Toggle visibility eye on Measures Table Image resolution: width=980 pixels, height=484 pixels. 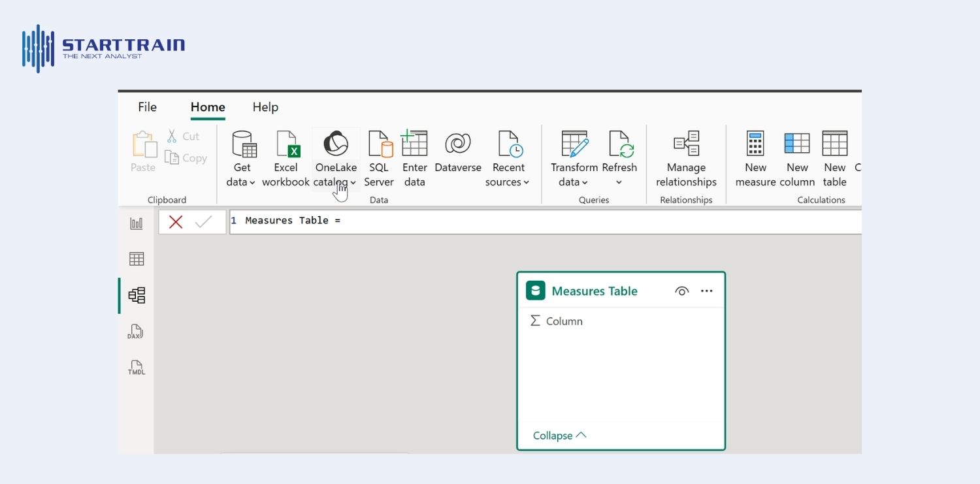click(x=681, y=291)
